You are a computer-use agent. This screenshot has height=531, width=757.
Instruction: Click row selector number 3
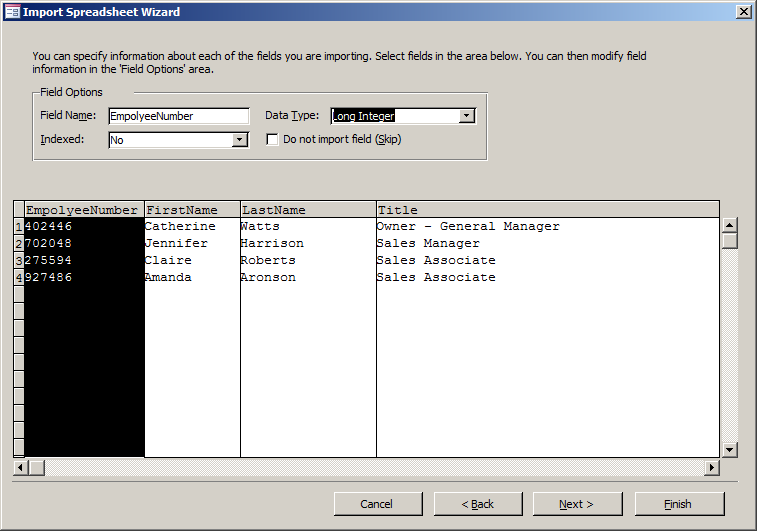point(19,260)
